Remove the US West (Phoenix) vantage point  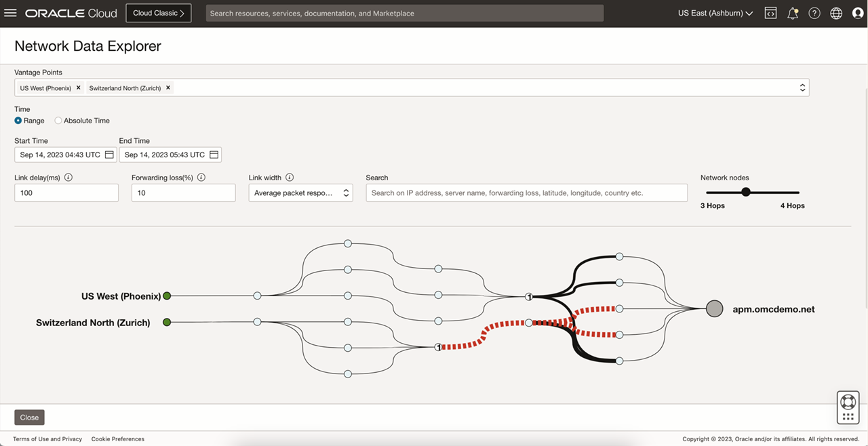point(78,87)
